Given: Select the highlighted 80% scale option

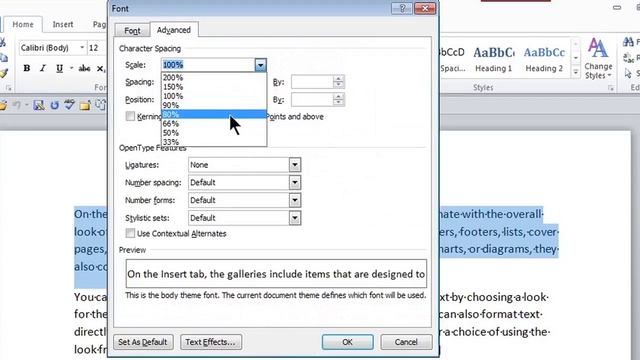Looking at the screenshot, I should [214, 114].
